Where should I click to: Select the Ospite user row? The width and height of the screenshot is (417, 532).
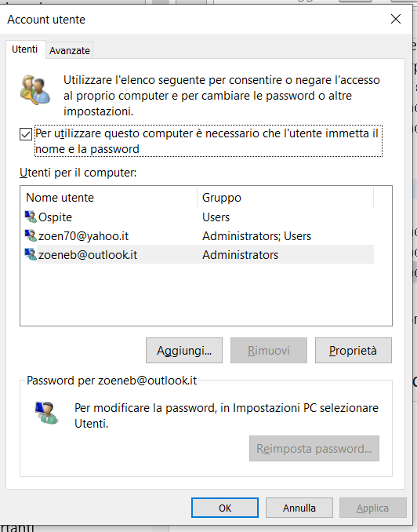(x=199, y=217)
